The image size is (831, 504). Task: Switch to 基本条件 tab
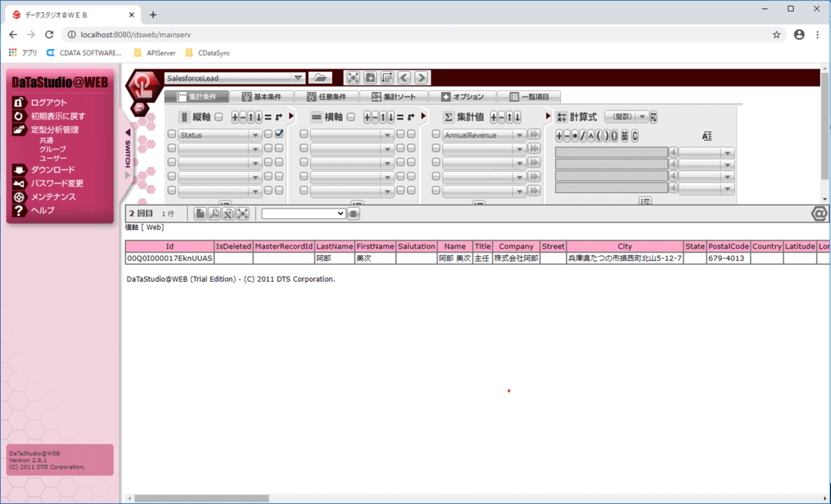pyautogui.click(x=262, y=97)
